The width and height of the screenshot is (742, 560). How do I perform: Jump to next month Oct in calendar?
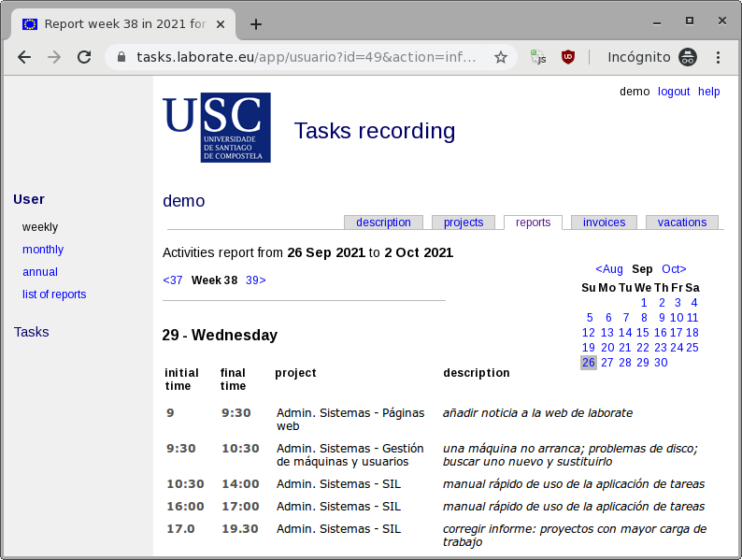pyautogui.click(x=674, y=269)
